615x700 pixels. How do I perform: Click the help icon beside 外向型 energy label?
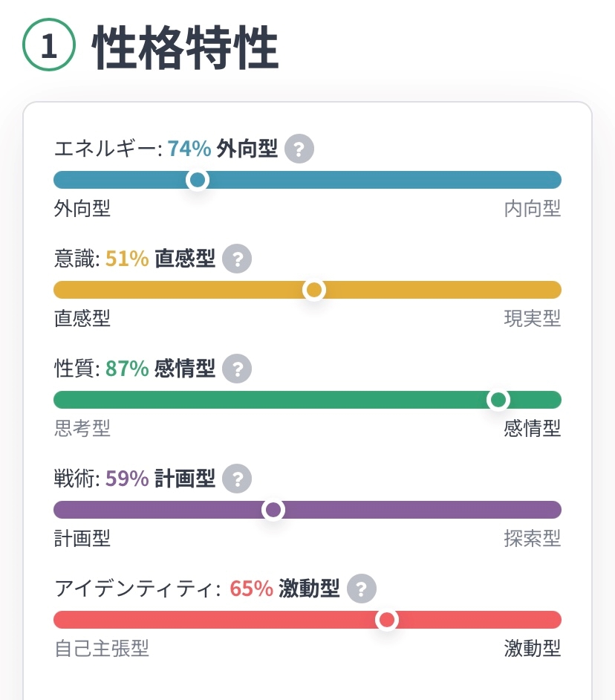(299, 149)
